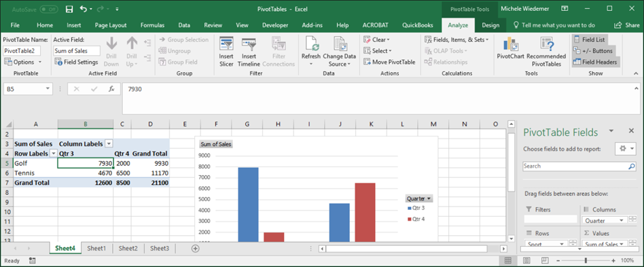Select the Sheet3 tab
The height and width of the screenshot is (267, 644).
(x=160, y=248)
